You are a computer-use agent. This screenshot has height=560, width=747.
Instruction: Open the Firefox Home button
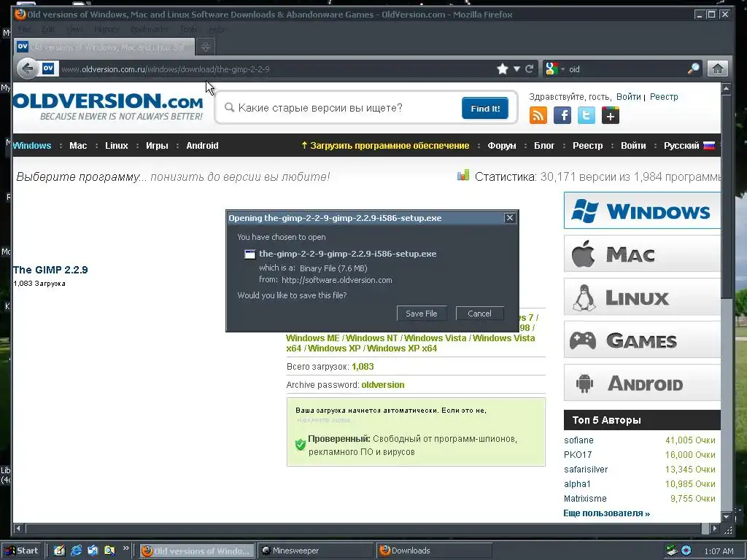pyautogui.click(x=718, y=69)
